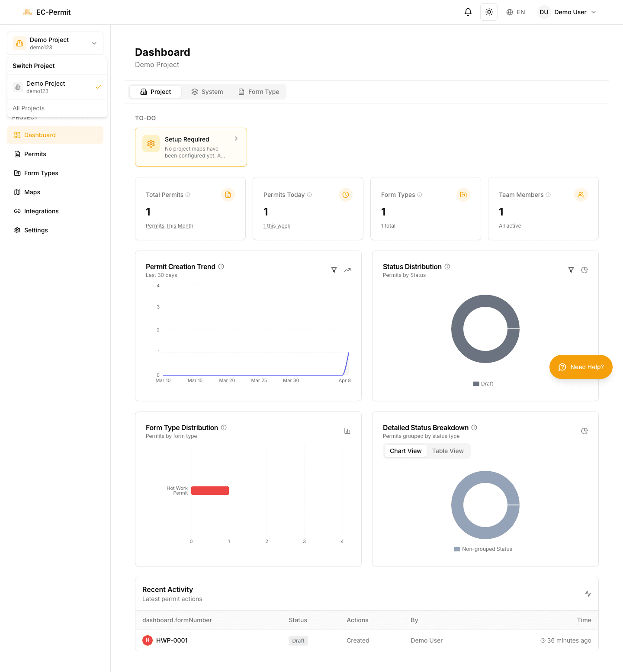
Task: Open the notifications bell
Action: click(x=468, y=12)
